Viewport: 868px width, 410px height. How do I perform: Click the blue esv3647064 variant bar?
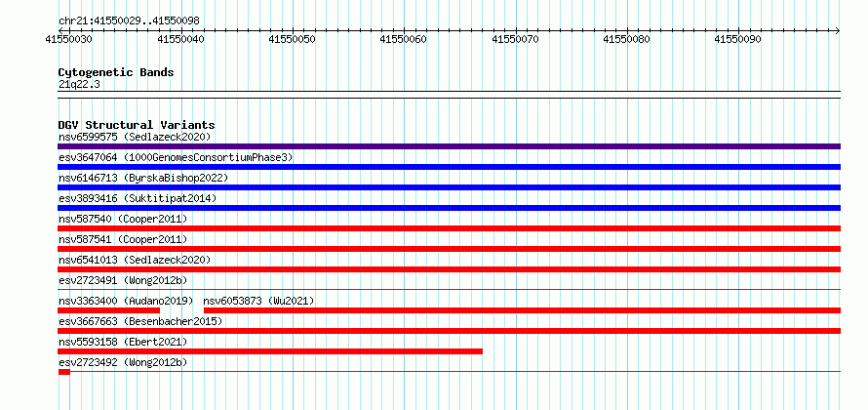click(449, 167)
